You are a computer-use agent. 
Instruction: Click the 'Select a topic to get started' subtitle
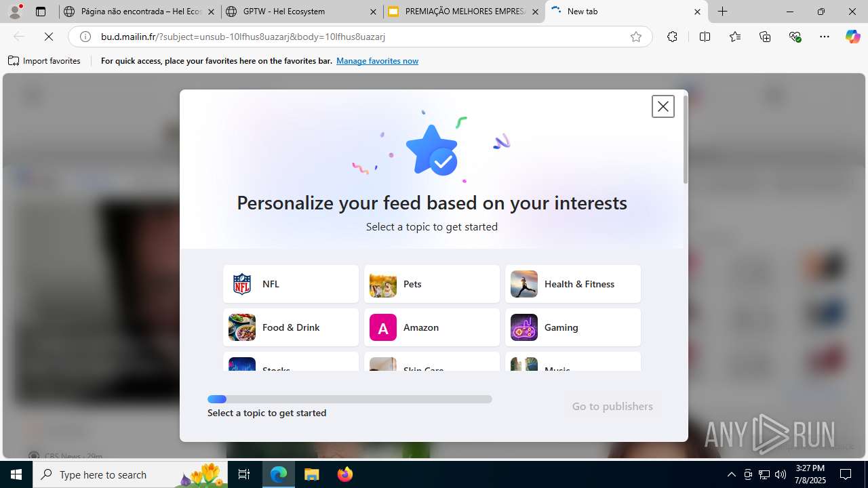coord(432,226)
